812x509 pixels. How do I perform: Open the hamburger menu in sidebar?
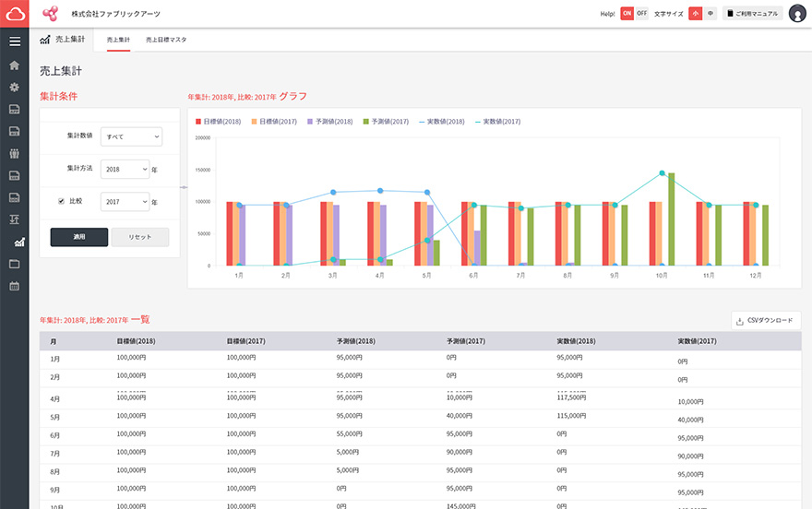[x=15, y=41]
